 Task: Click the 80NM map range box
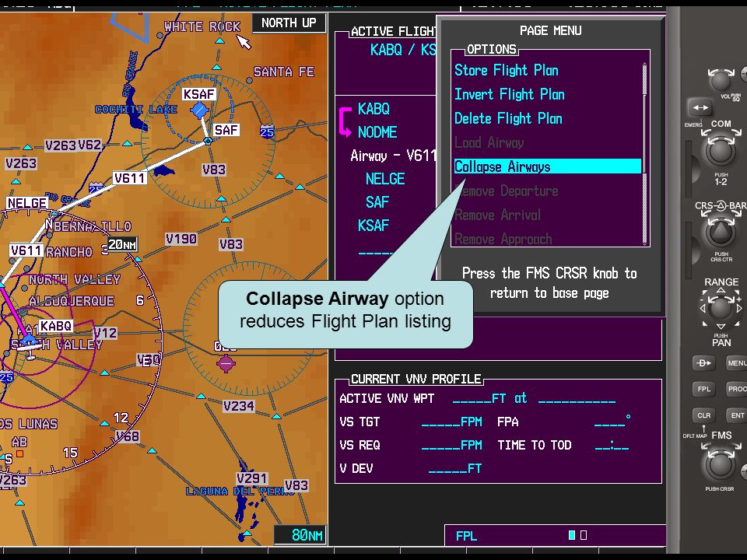tap(300, 535)
